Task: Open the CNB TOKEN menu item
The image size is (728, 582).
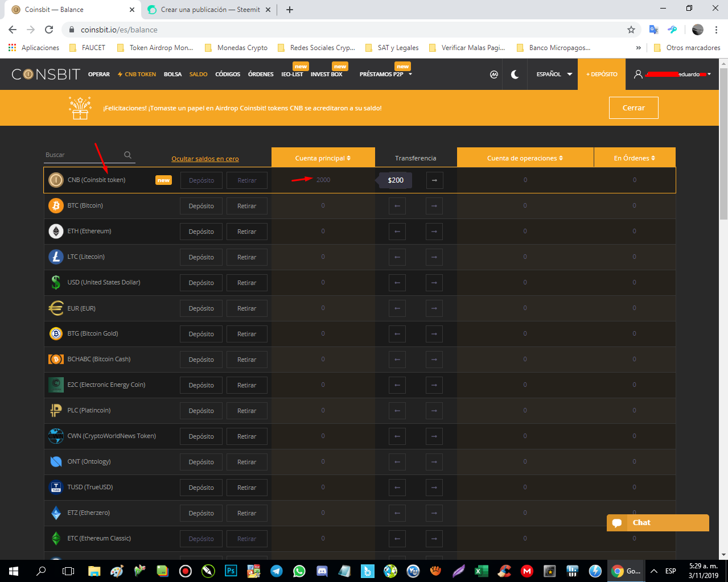Action: [x=137, y=75]
